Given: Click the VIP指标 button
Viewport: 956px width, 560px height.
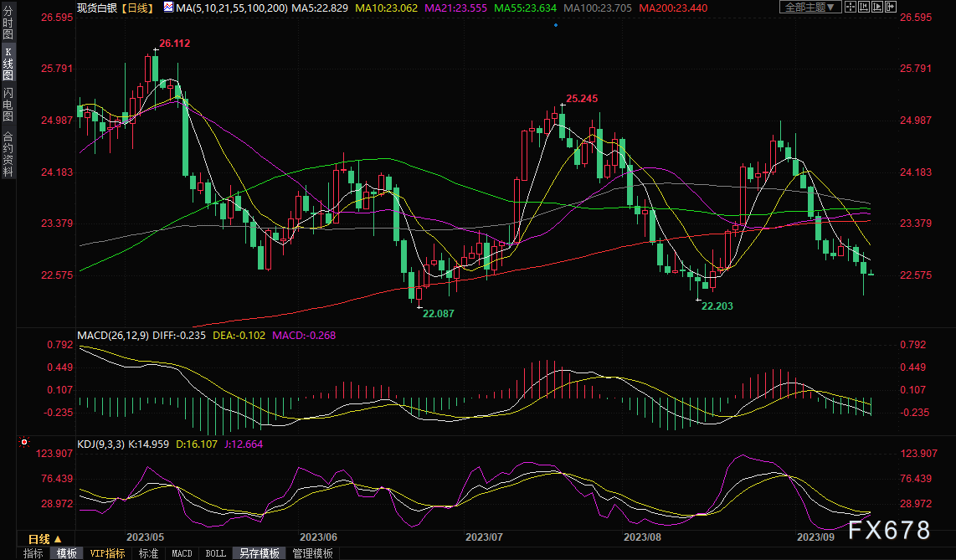Looking at the screenshot, I should pos(107,553).
